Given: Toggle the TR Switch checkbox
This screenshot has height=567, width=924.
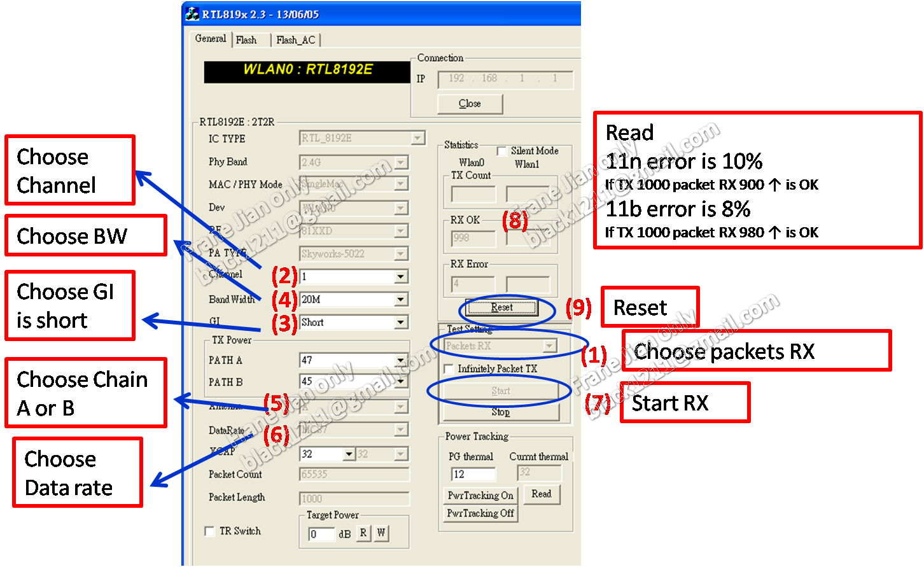Looking at the screenshot, I should coord(209,531).
